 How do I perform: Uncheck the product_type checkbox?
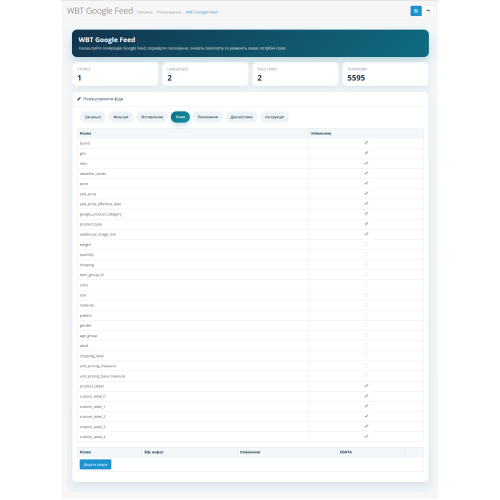click(x=366, y=224)
